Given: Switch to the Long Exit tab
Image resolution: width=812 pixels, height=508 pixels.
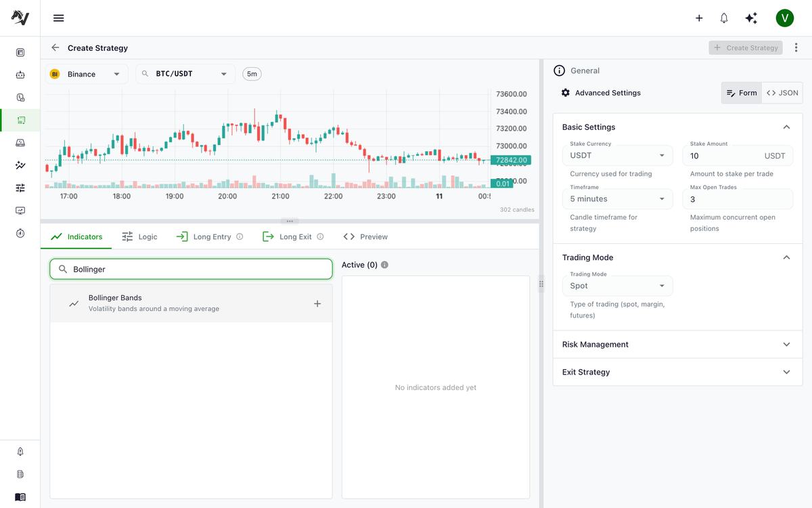Looking at the screenshot, I should (x=292, y=237).
